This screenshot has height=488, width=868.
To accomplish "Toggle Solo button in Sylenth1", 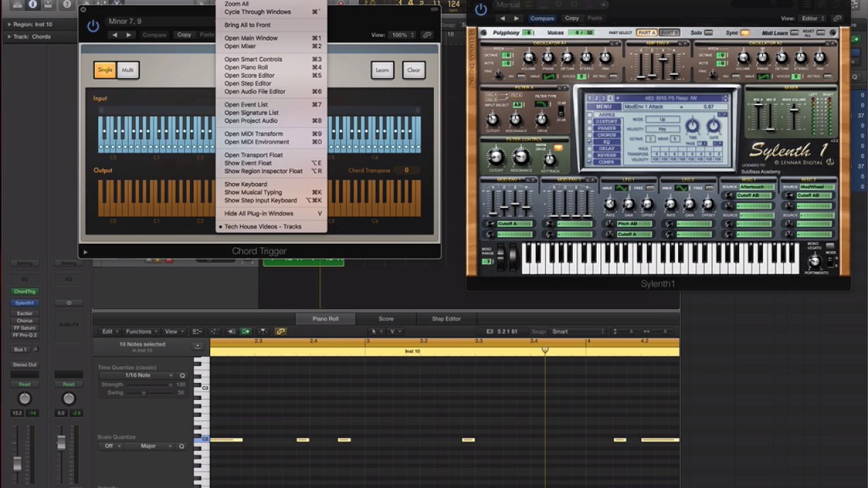I will click(709, 33).
